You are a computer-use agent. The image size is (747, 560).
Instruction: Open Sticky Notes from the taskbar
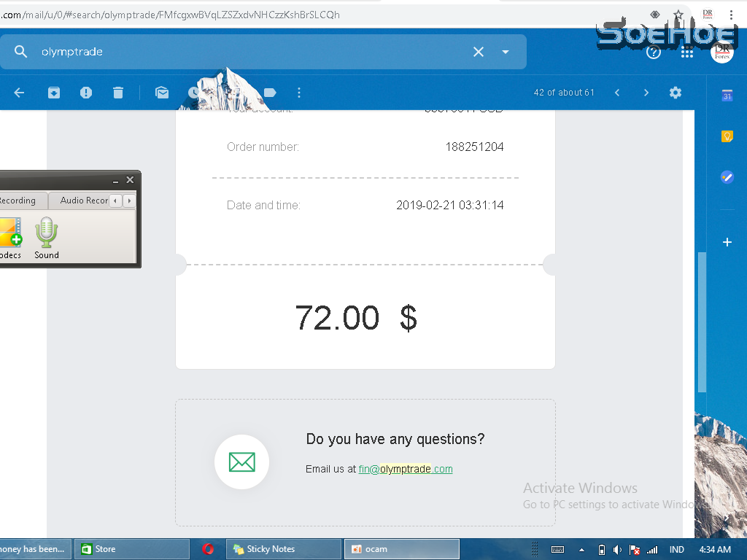click(283, 549)
